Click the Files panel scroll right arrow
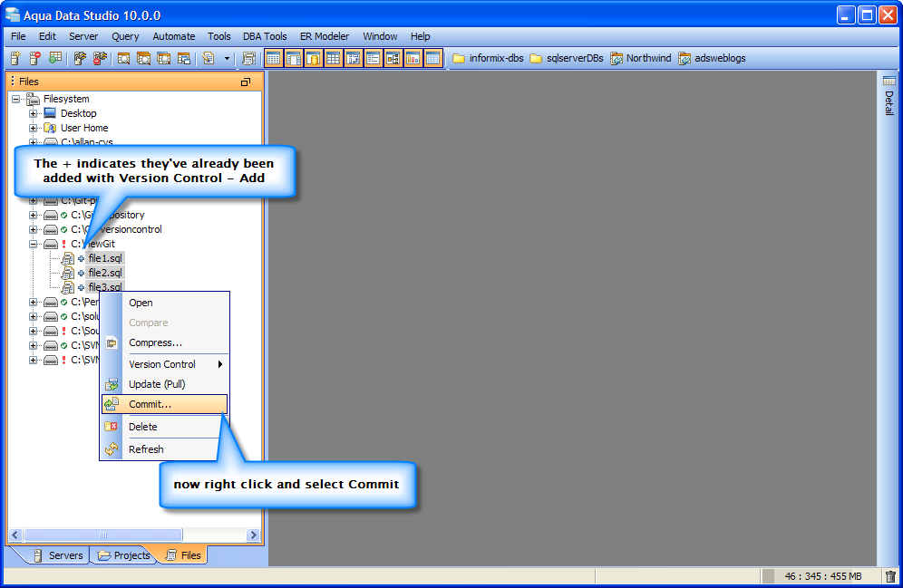This screenshot has width=903, height=588. pyautogui.click(x=253, y=535)
